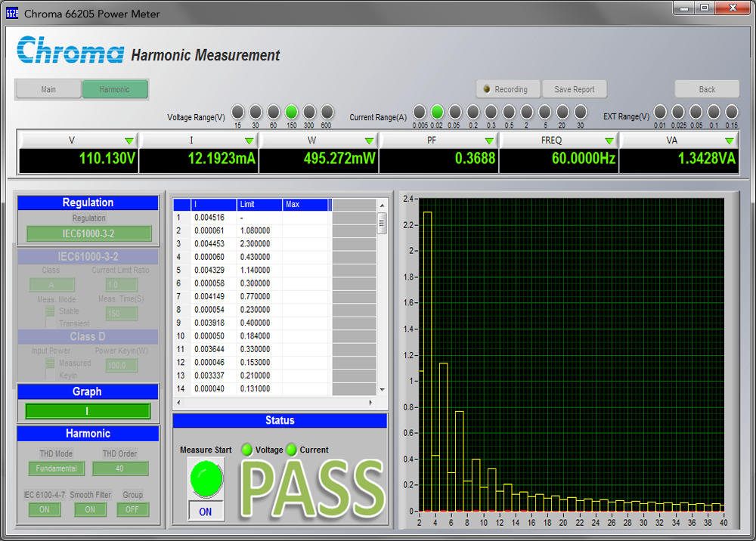The image size is (756, 541).
Task: Open the Regulation IEC61000-3-2 selector
Action: 88,233
